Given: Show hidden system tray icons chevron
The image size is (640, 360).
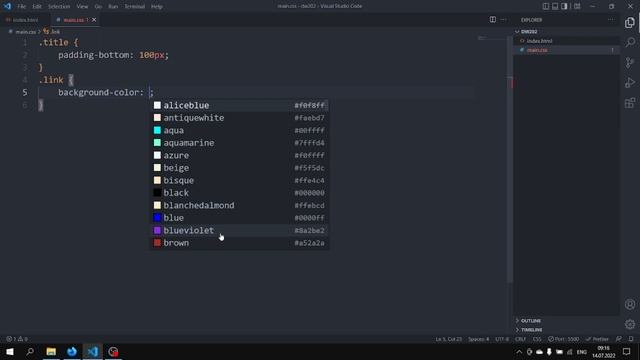Looking at the screenshot, I should (519, 352).
